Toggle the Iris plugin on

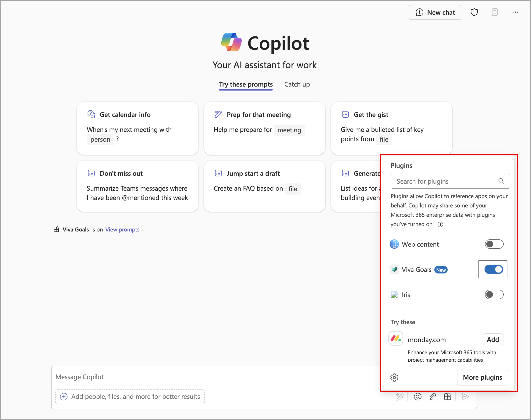click(x=494, y=295)
